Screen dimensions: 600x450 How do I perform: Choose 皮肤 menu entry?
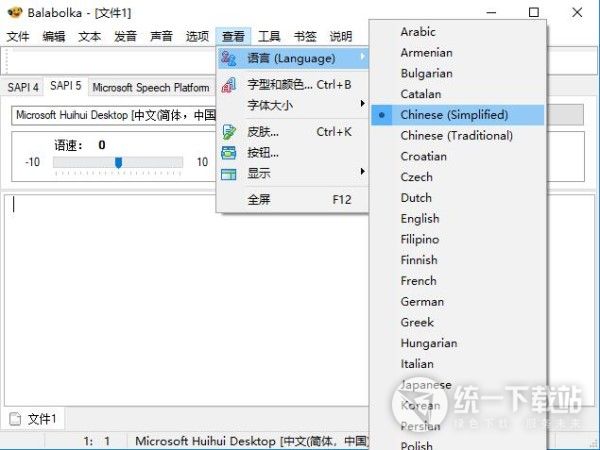pyautogui.click(x=293, y=132)
